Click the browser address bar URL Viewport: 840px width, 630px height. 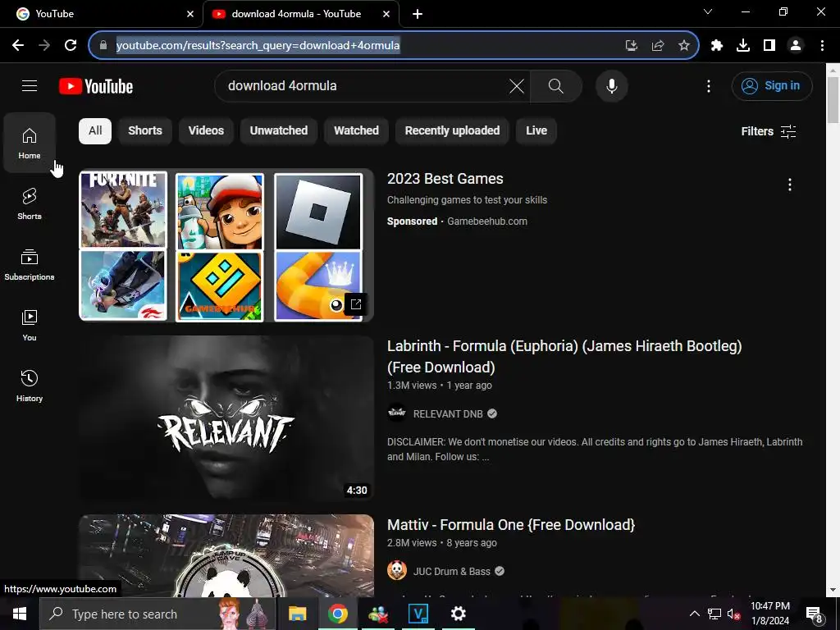[x=258, y=46]
